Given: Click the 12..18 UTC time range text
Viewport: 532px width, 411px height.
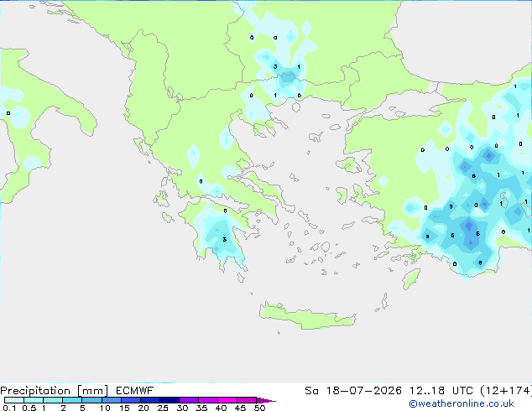Looking at the screenshot, I should pyautogui.click(x=441, y=391).
